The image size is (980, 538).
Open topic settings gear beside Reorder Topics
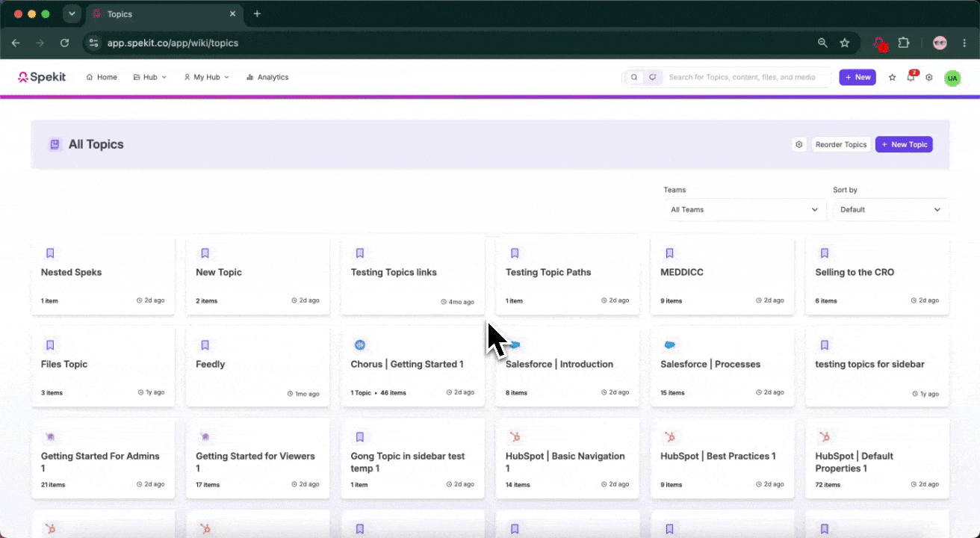799,144
